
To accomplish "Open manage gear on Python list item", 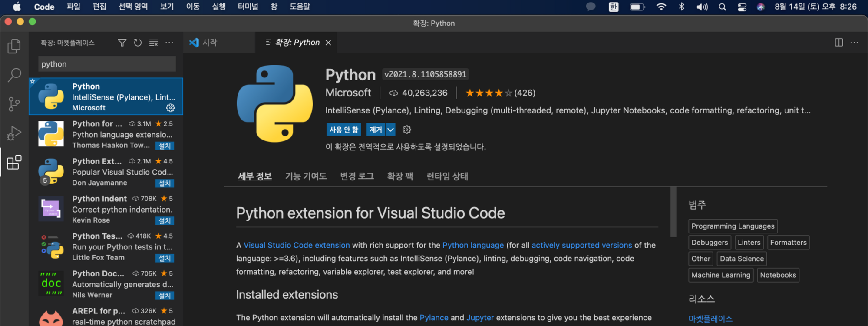I will 170,108.
